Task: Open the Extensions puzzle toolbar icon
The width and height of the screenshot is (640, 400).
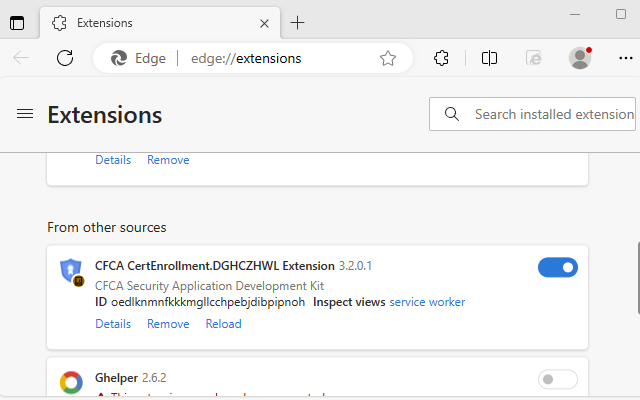Action: tap(441, 58)
